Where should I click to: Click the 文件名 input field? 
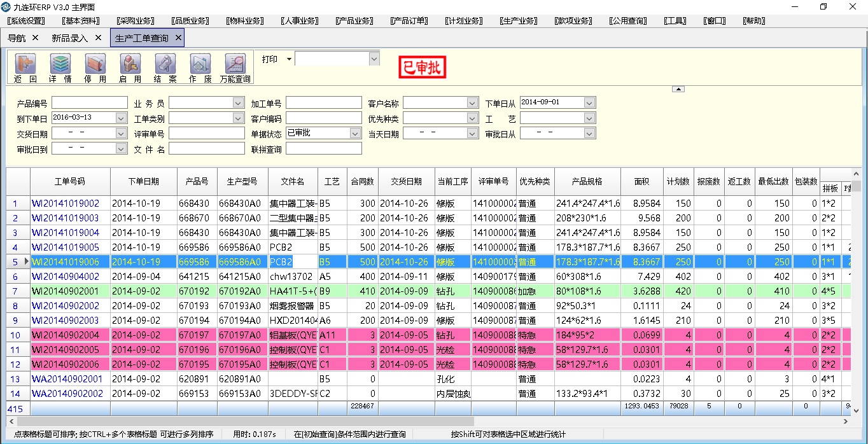207,148
